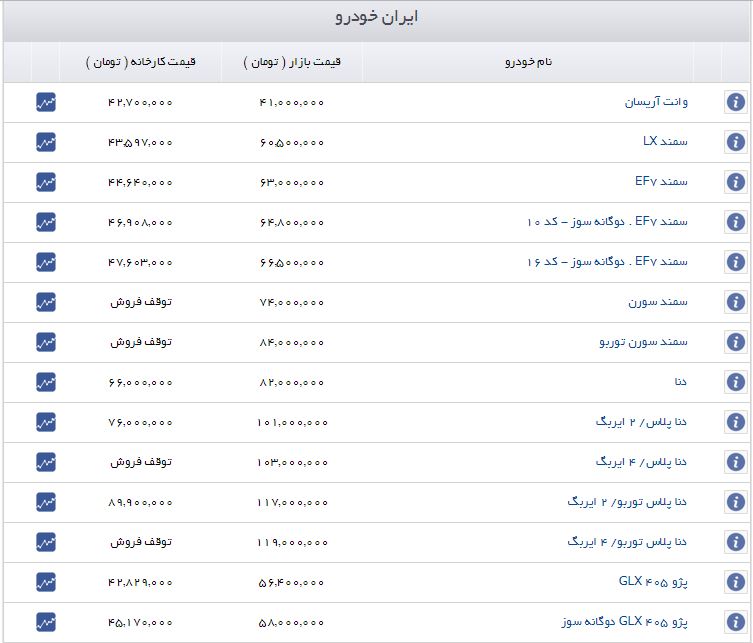Show price chart for وانت آریسان
The height and width of the screenshot is (643, 753).
click(46, 102)
